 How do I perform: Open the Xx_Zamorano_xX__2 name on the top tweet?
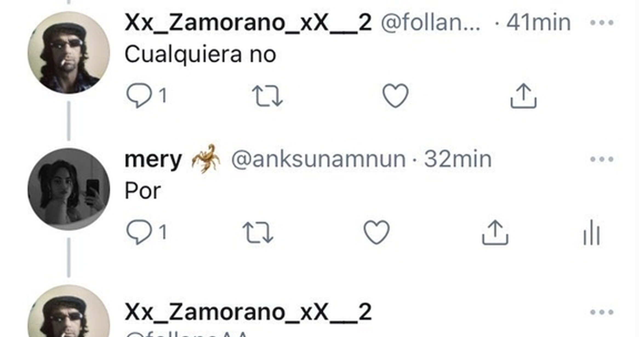[248, 23]
